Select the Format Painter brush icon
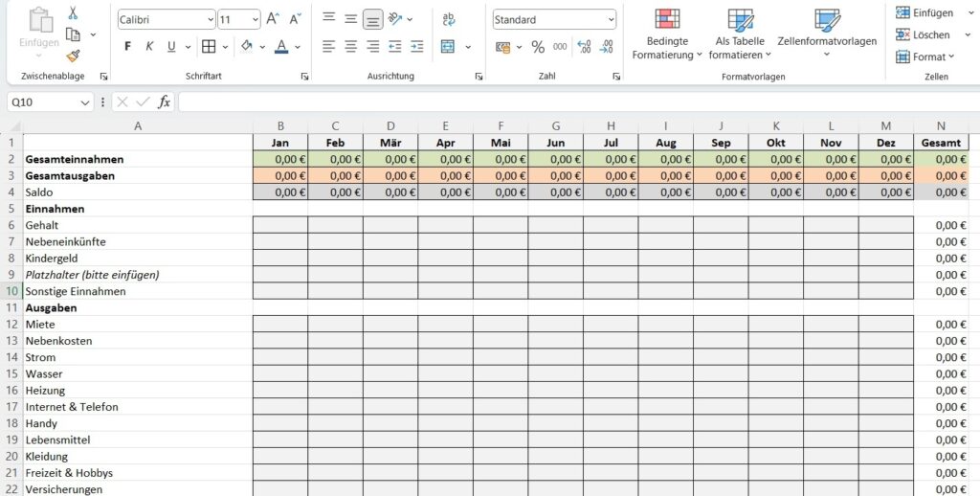Image resolution: width=980 pixels, height=496 pixels. pos(73,56)
